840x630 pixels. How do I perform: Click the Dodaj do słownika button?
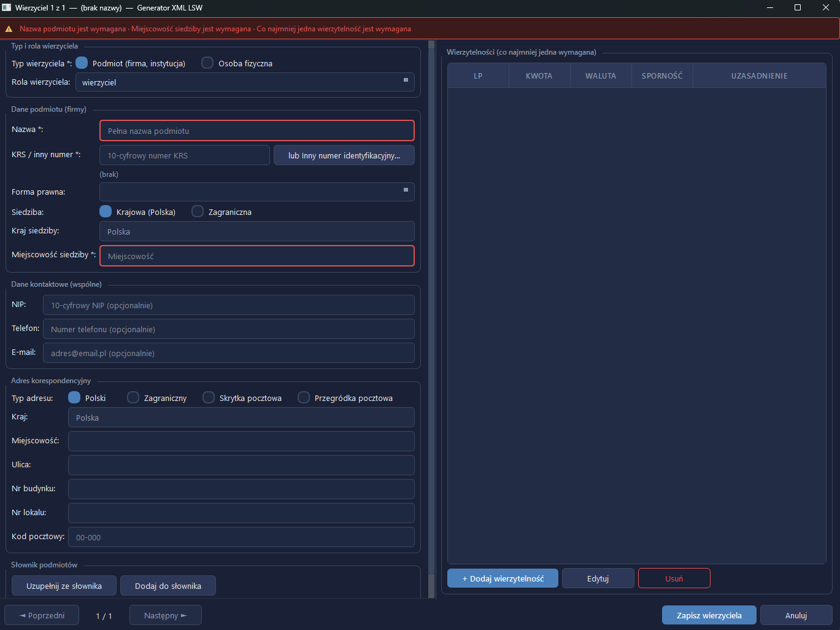click(x=168, y=586)
